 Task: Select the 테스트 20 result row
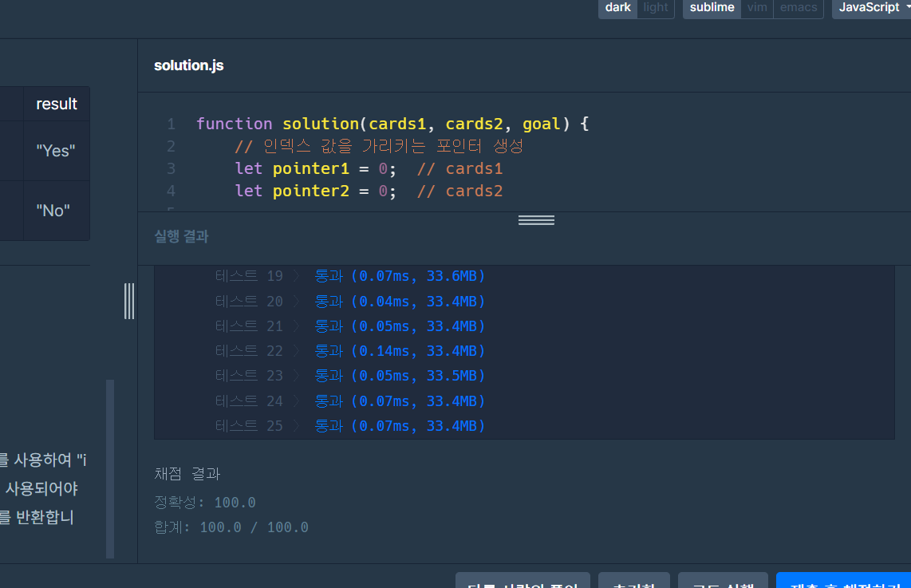[349, 302]
